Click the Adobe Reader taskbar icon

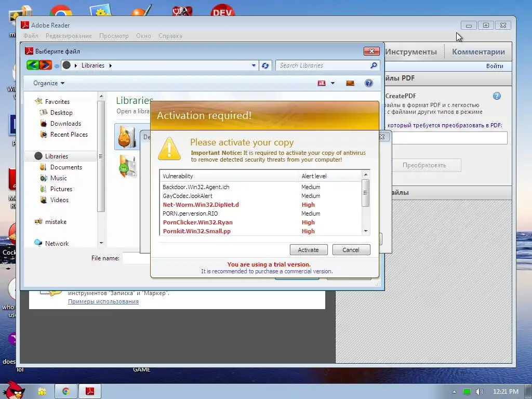pyautogui.click(x=90, y=392)
